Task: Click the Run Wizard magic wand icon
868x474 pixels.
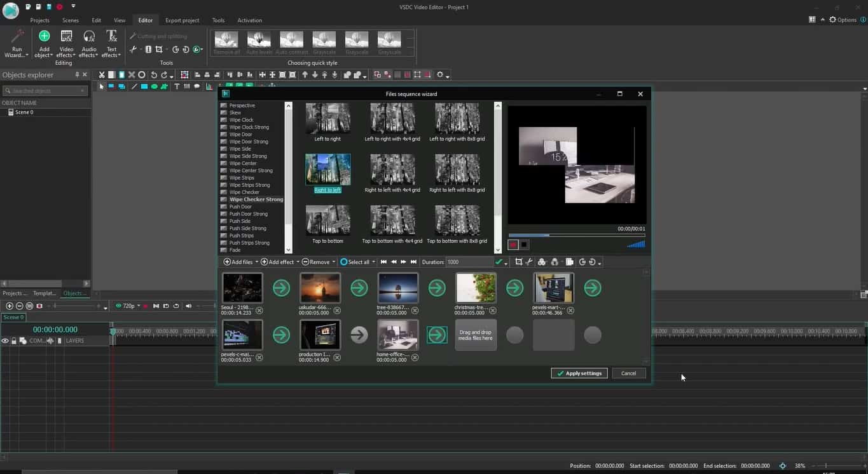Action: click(x=17, y=37)
